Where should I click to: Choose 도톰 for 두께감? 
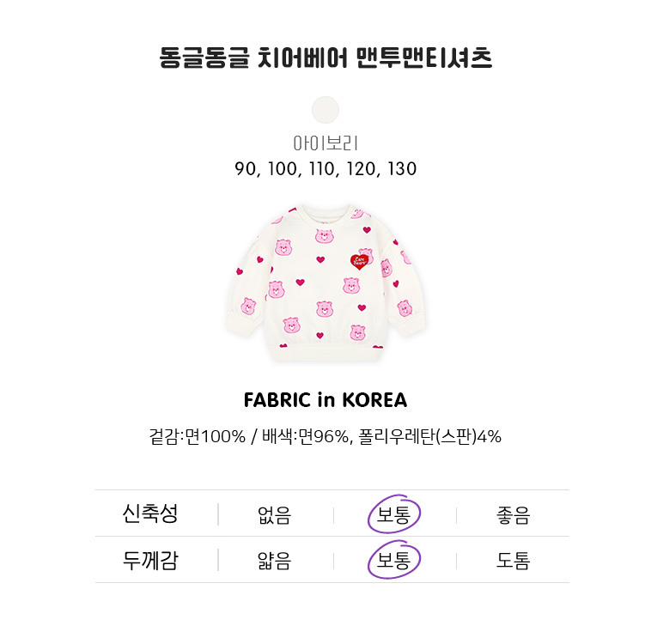(513, 562)
